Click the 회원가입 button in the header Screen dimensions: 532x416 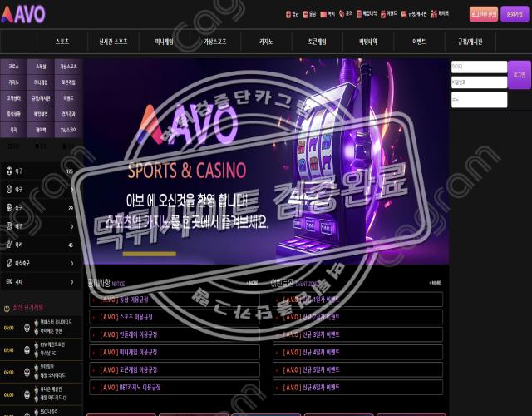(x=515, y=14)
